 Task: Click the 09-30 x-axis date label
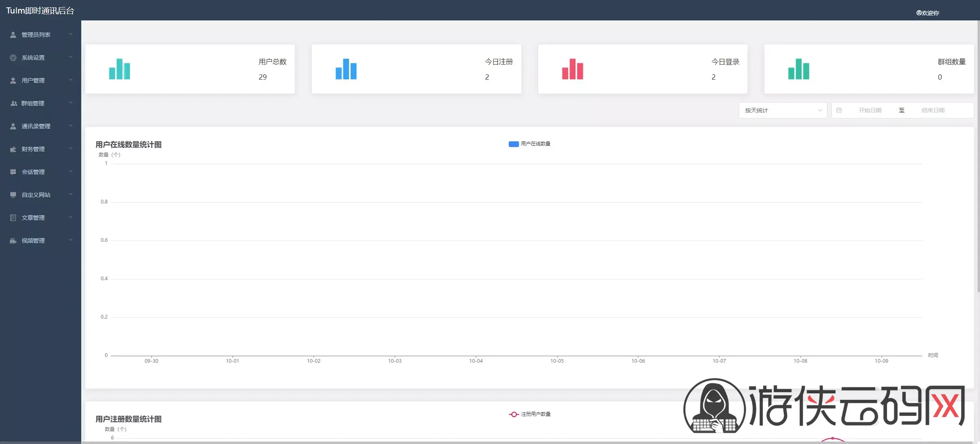click(x=151, y=361)
